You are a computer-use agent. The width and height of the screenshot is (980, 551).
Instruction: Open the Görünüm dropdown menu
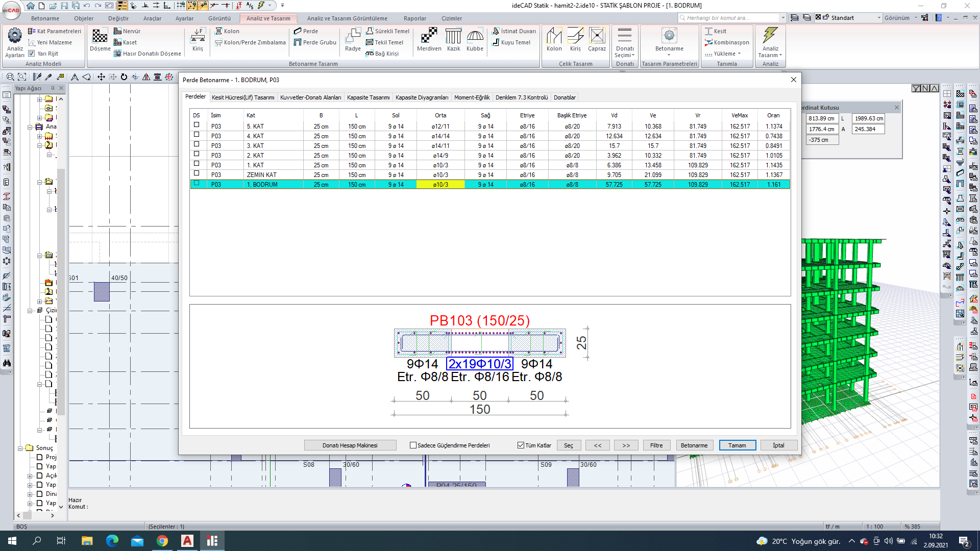[x=900, y=18]
